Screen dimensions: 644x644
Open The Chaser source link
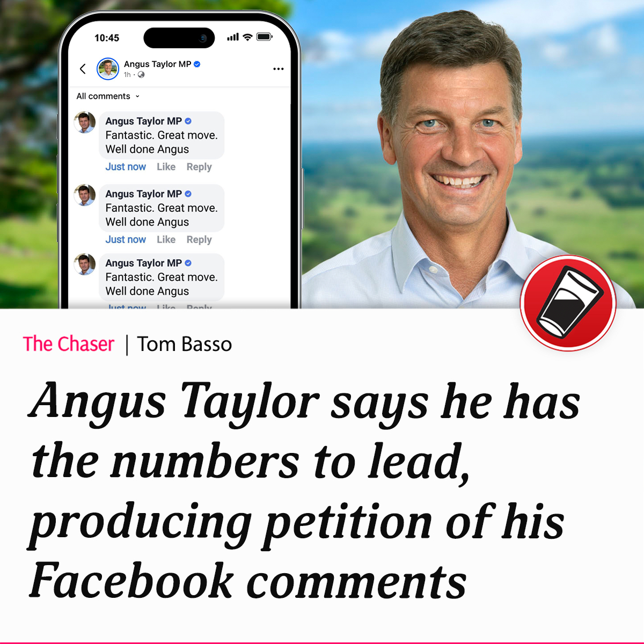point(69,344)
